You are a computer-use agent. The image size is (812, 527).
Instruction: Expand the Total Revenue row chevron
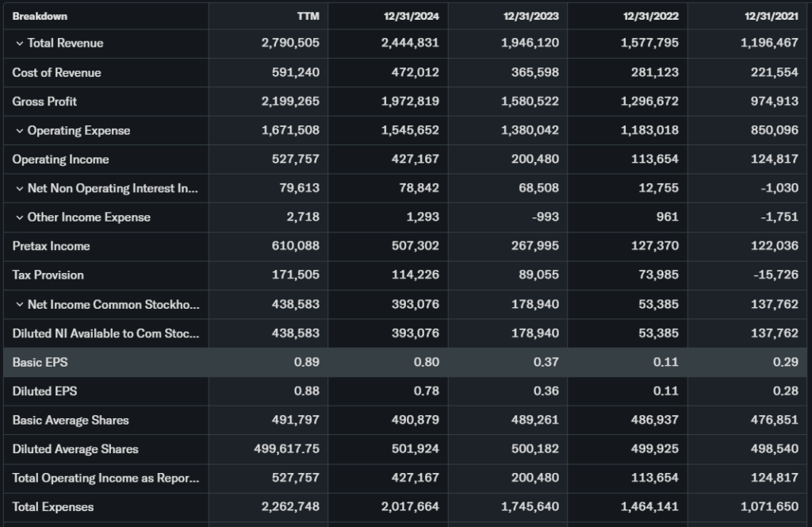[19, 43]
